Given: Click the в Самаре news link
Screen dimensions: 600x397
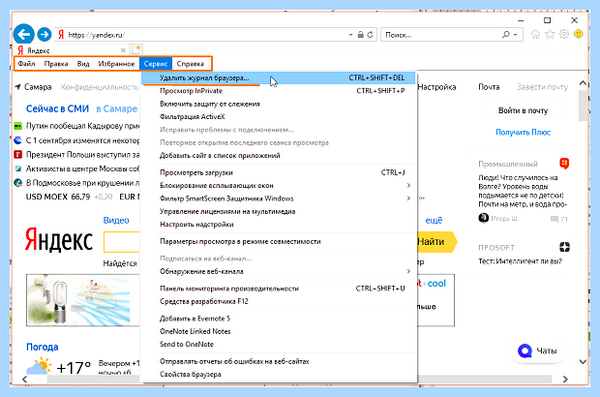Looking at the screenshot, I should [117, 109].
